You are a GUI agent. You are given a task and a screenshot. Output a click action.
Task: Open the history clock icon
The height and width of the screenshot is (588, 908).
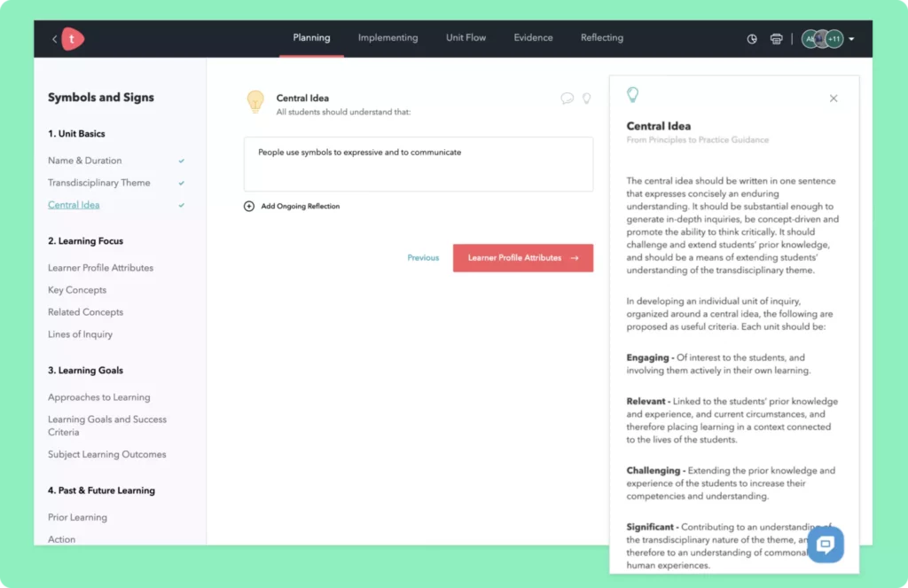point(752,39)
